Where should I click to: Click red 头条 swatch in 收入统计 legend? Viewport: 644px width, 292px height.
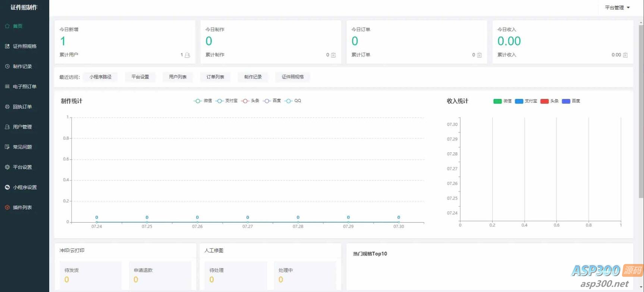[x=544, y=101]
